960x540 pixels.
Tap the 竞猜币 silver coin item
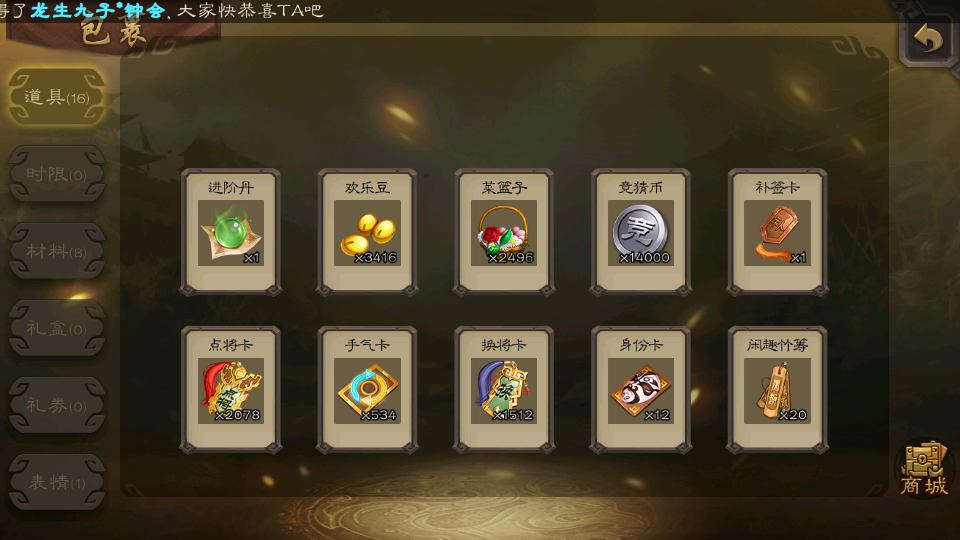641,232
